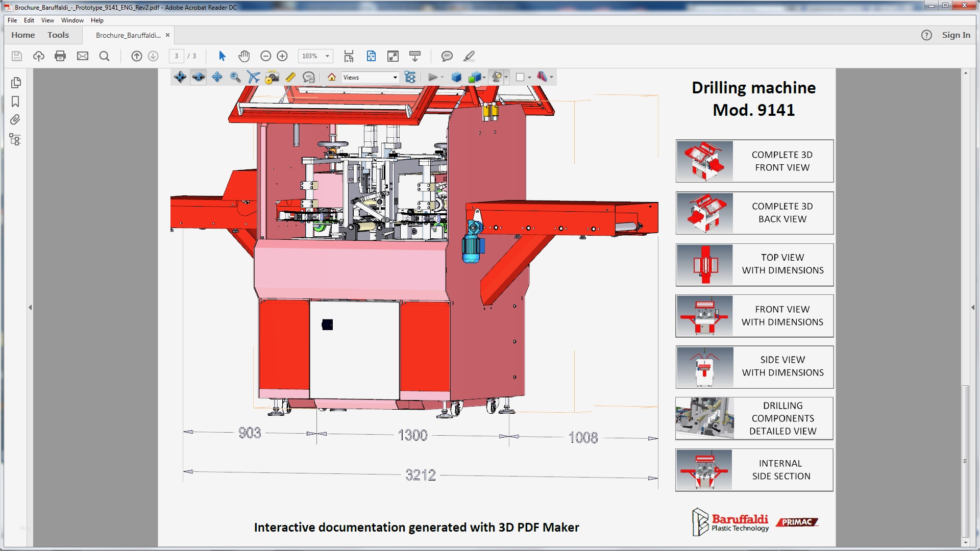Open the background color swatch
The width and height of the screenshot is (980, 551).
pos(520,78)
